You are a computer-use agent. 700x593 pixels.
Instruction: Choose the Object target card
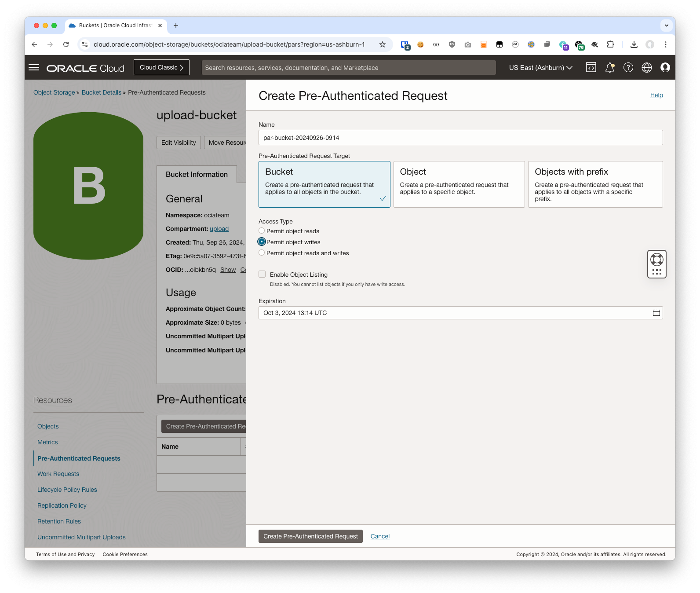pyautogui.click(x=459, y=184)
